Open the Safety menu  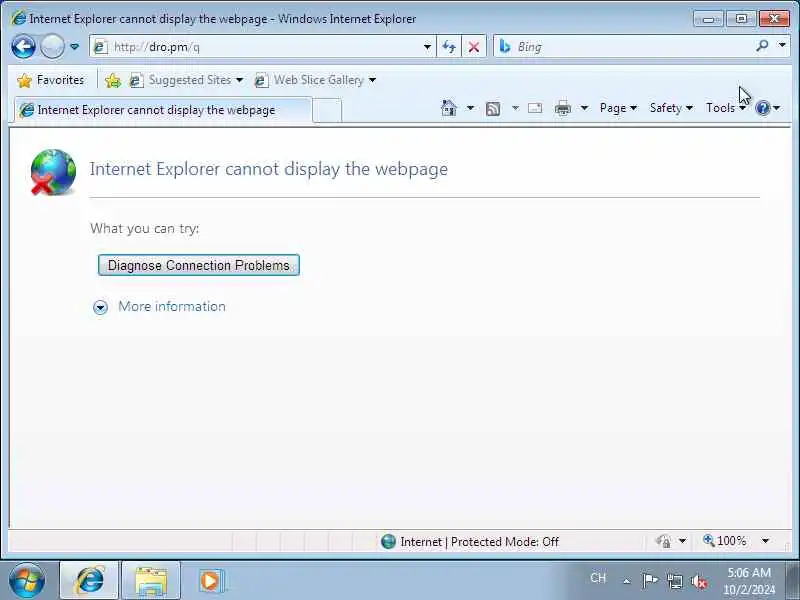coord(671,108)
